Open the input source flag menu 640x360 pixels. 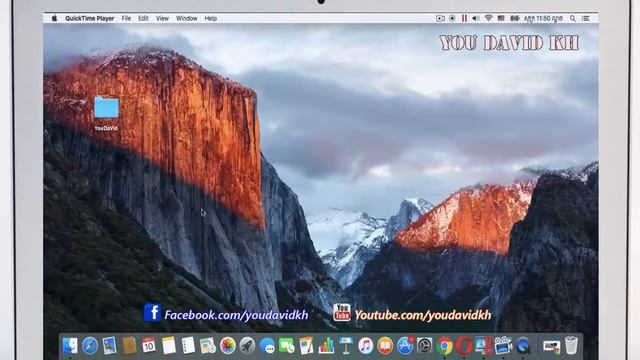pyautogui.click(x=501, y=18)
